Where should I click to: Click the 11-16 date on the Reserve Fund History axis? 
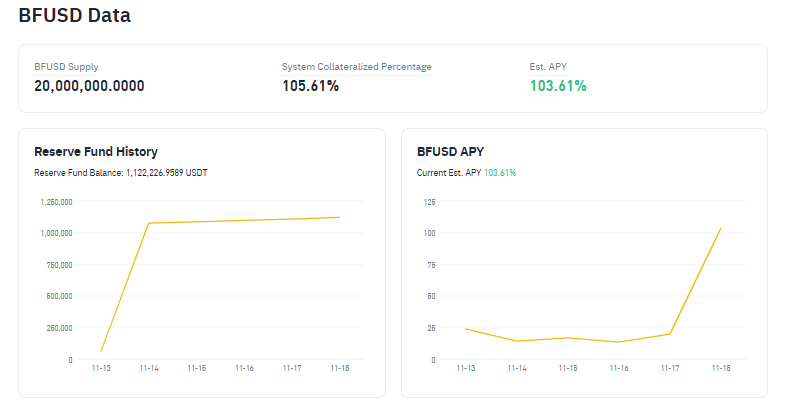244,368
